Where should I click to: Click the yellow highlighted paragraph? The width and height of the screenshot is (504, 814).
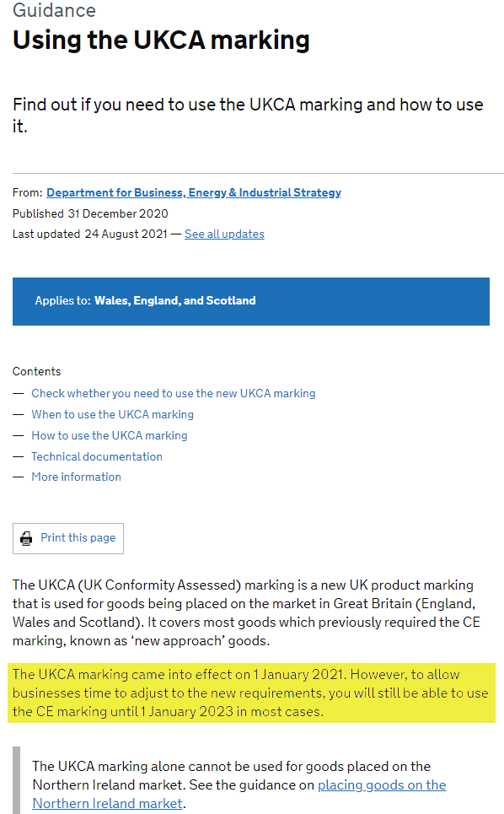tap(251, 693)
